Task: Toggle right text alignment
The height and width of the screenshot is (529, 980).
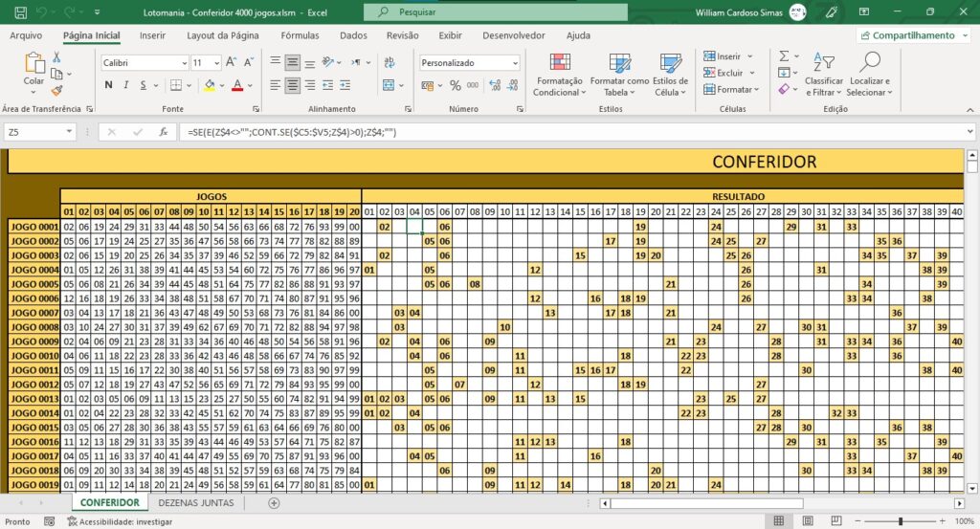Action: pos(310,85)
